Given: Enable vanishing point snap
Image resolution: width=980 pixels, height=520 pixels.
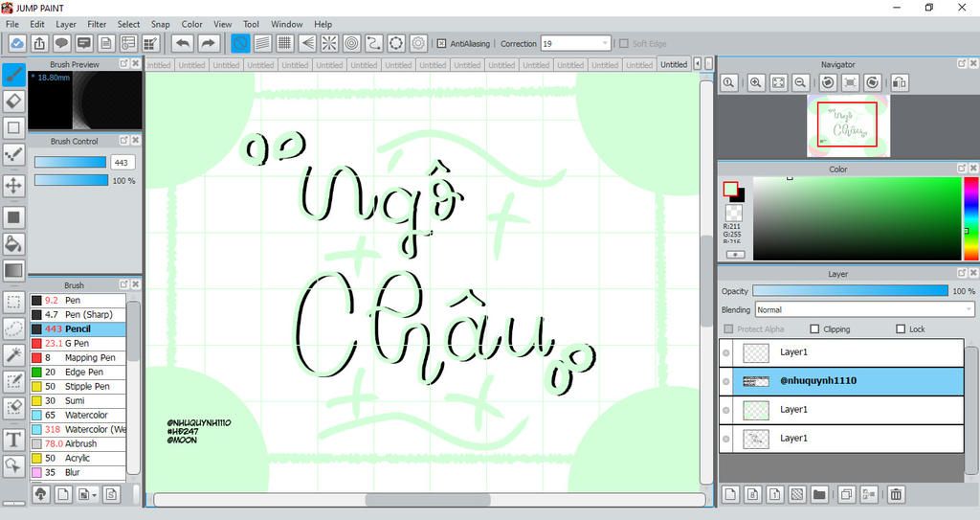Looking at the screenshot, I should 307,43.
